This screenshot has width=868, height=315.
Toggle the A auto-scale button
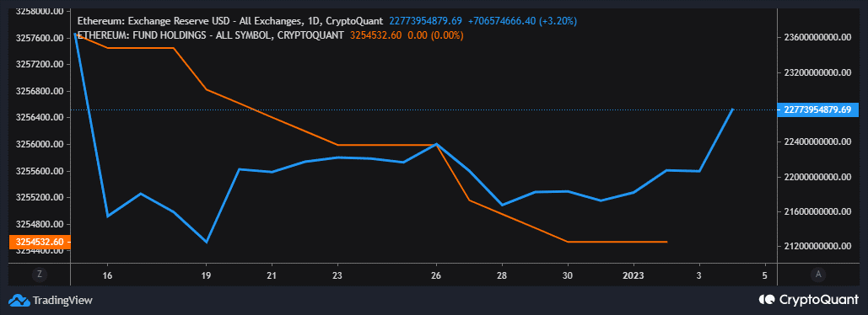pyautogui.click(x=818, y=274)
